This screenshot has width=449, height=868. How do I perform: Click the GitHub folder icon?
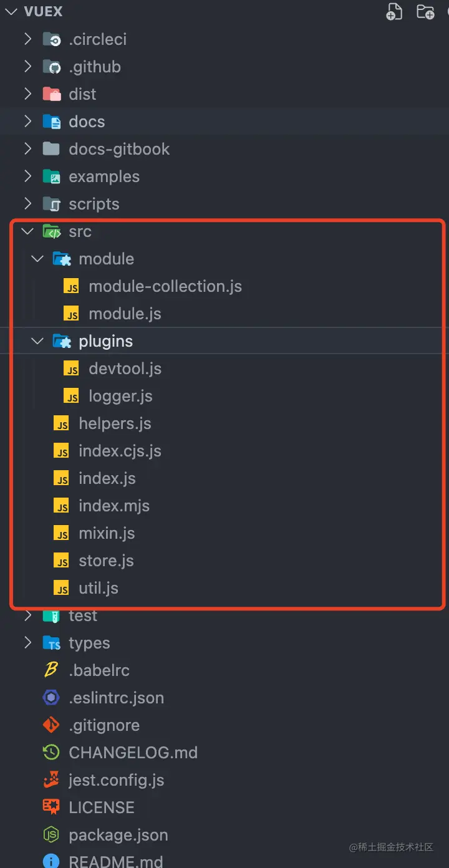coord(51,67)
